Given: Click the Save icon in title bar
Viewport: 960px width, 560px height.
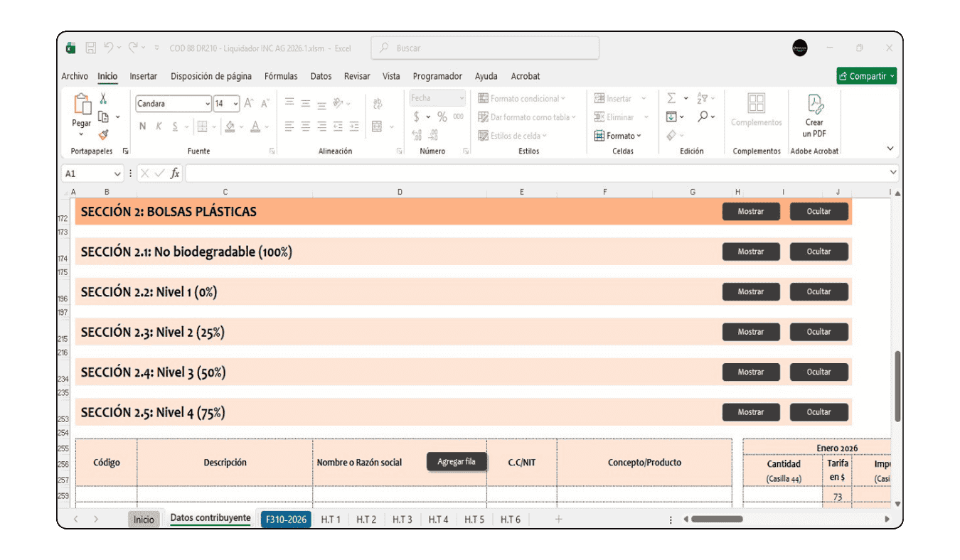Looking at the screenshot, I should [x=91, y=48].
